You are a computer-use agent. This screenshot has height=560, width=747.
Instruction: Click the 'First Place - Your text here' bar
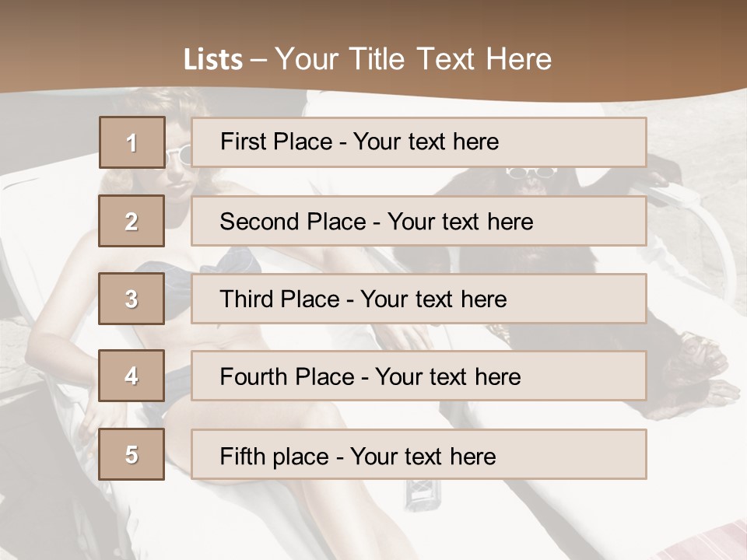[419, 142]
